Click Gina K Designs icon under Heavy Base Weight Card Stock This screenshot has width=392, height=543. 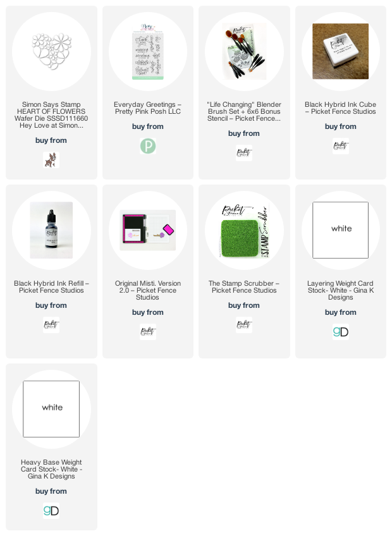[51, 511]
